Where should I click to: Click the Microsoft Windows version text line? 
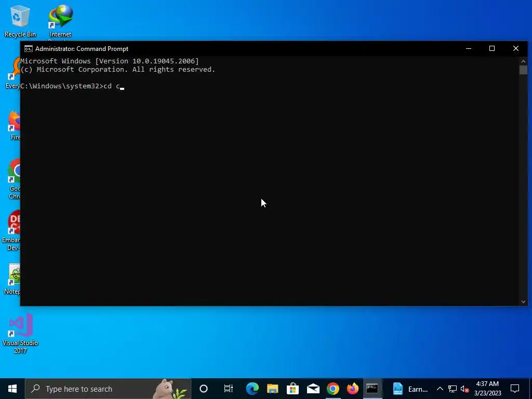(110, 61)
